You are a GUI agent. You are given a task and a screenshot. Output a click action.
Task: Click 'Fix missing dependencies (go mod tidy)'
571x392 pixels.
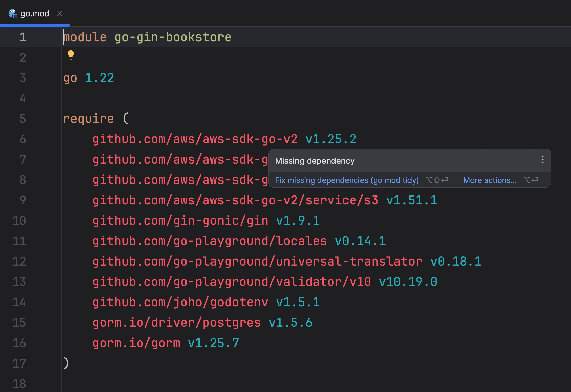click(x=346, y=180)
